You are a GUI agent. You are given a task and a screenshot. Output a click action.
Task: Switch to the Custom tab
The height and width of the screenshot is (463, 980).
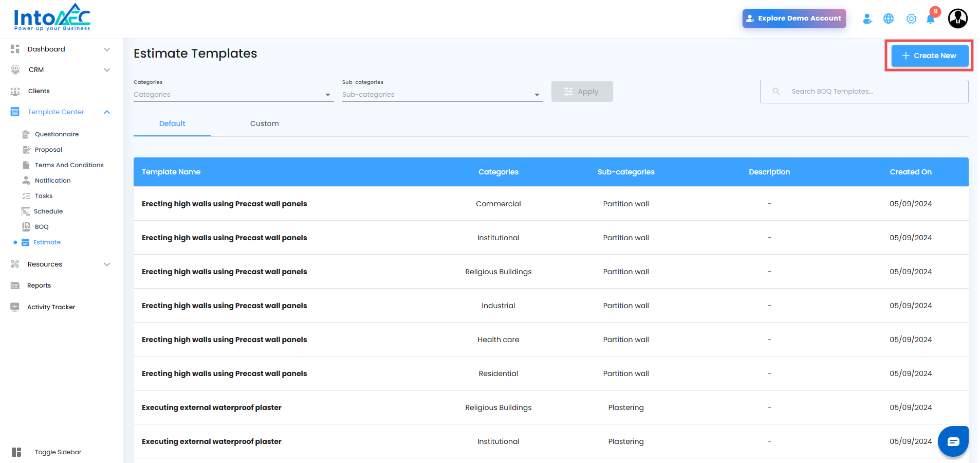(265, 124)
